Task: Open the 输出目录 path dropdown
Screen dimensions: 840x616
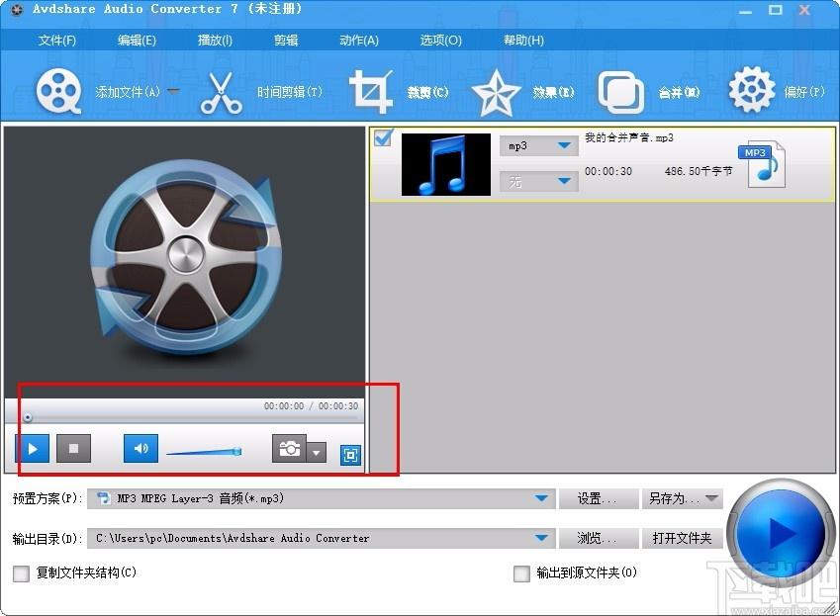Action: pos(541,538)
